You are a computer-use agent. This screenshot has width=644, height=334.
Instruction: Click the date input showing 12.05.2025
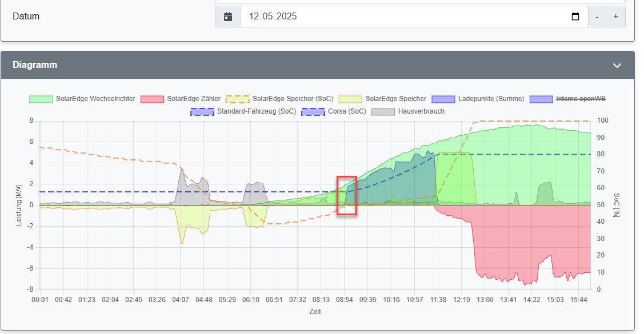click(400, 17)
